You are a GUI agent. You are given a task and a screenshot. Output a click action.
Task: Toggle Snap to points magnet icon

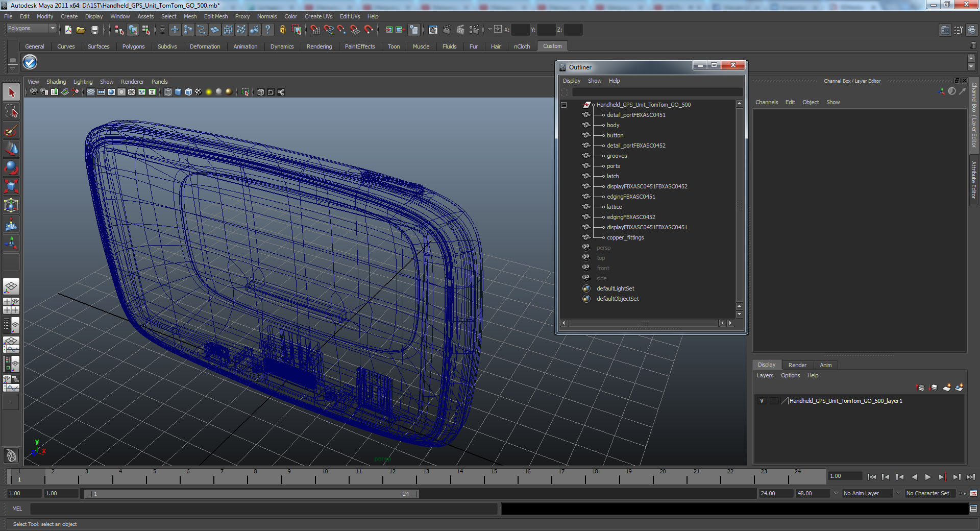click(x=342, y=30)
